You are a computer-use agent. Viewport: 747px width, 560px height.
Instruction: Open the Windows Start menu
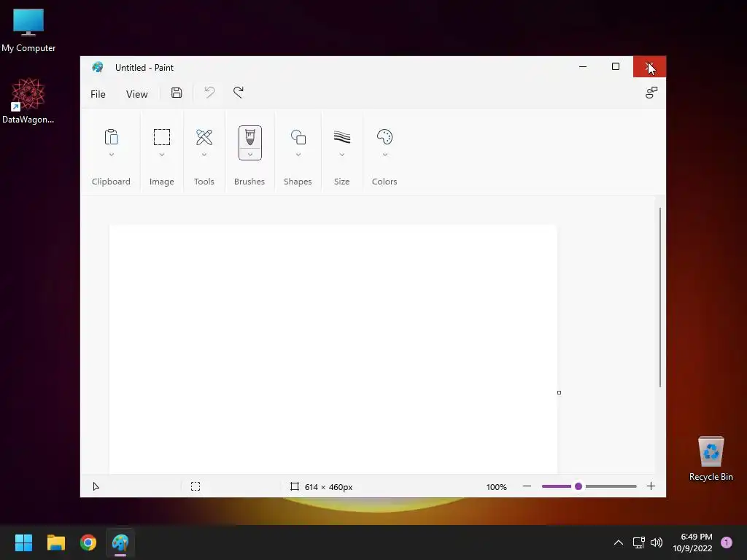coord(23,542)
